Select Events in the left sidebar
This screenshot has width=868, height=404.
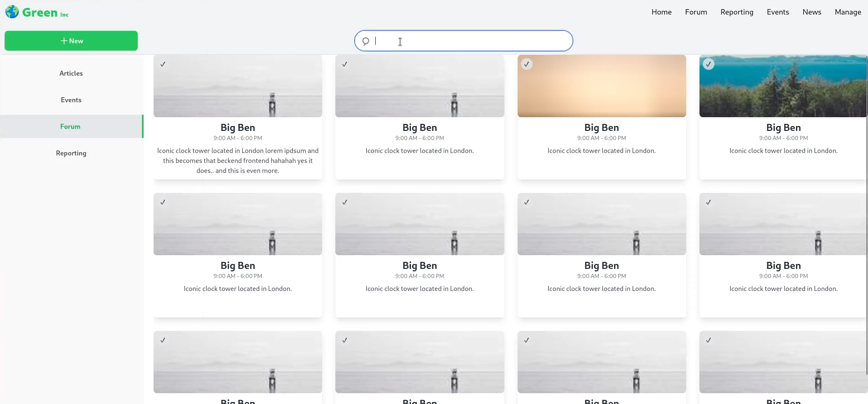pyautogui.click(x=71, y=100)
